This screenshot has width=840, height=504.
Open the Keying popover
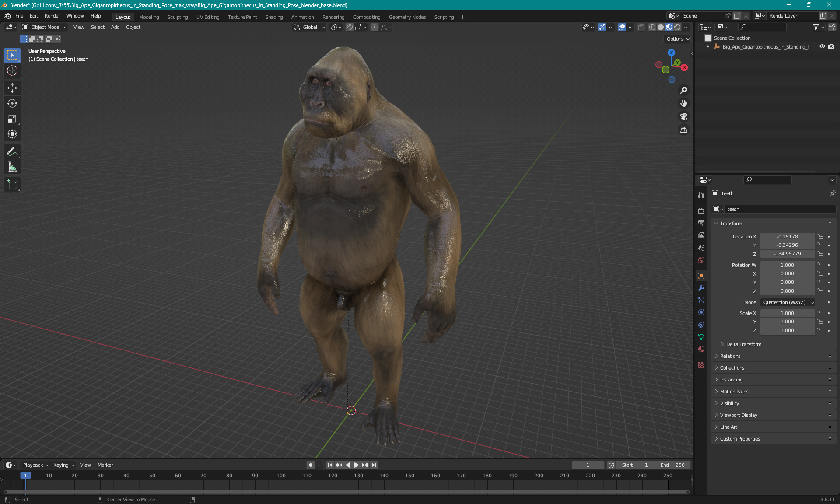tap(64, 465)
